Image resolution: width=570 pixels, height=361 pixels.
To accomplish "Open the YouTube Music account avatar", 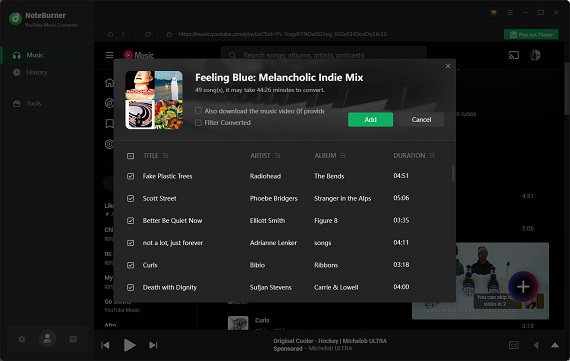I will pyautogui.click(x=534, y=55).
